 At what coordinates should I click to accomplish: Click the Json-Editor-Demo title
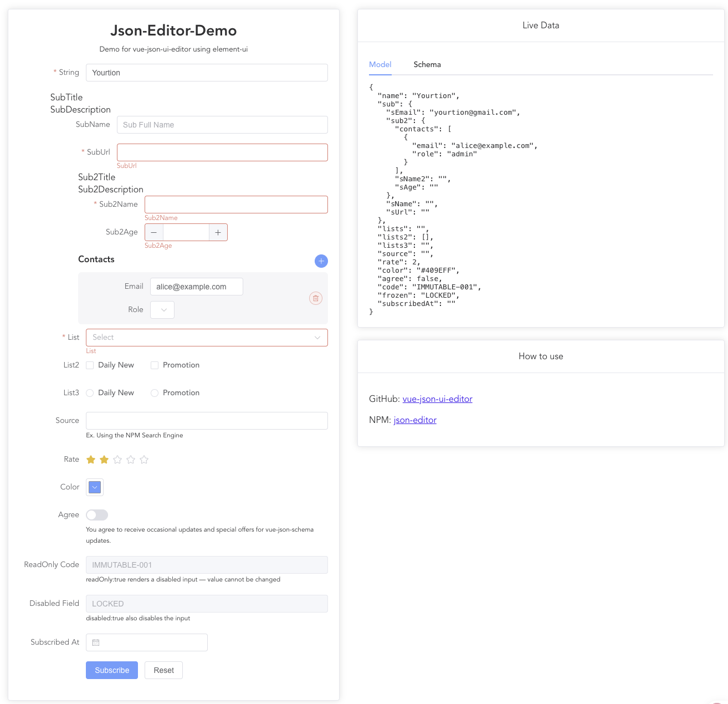173,30
